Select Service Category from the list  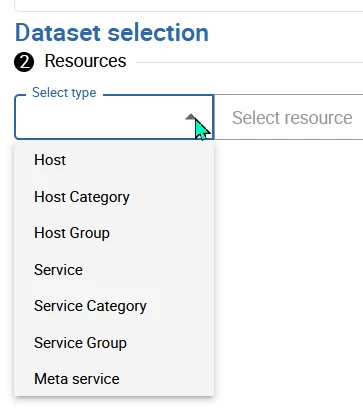[x=114, y=306]
